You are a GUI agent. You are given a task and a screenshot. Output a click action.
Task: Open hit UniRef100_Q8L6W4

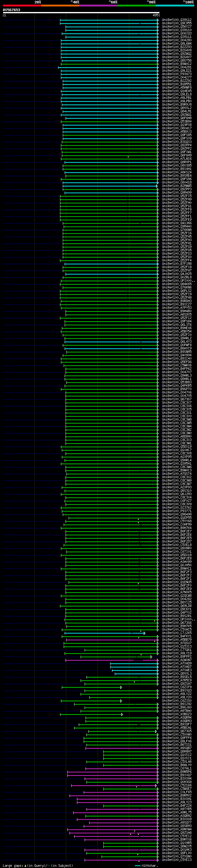[176, 43]
